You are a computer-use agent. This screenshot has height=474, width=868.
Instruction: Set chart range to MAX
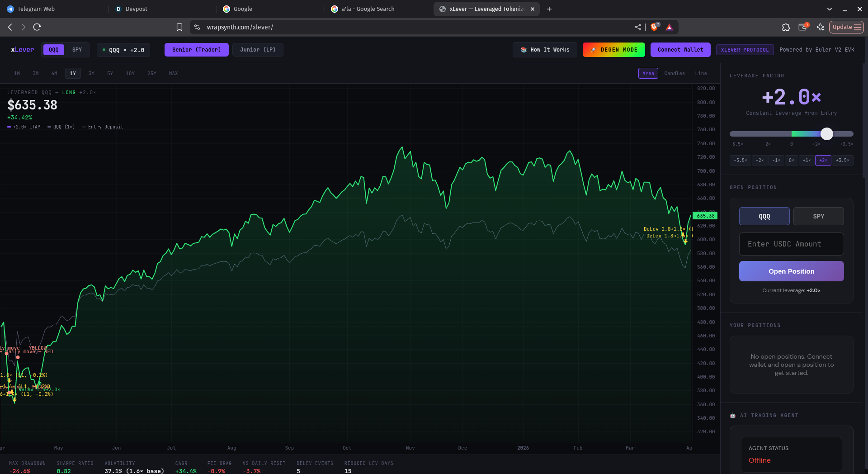click(x=174, y=73)
